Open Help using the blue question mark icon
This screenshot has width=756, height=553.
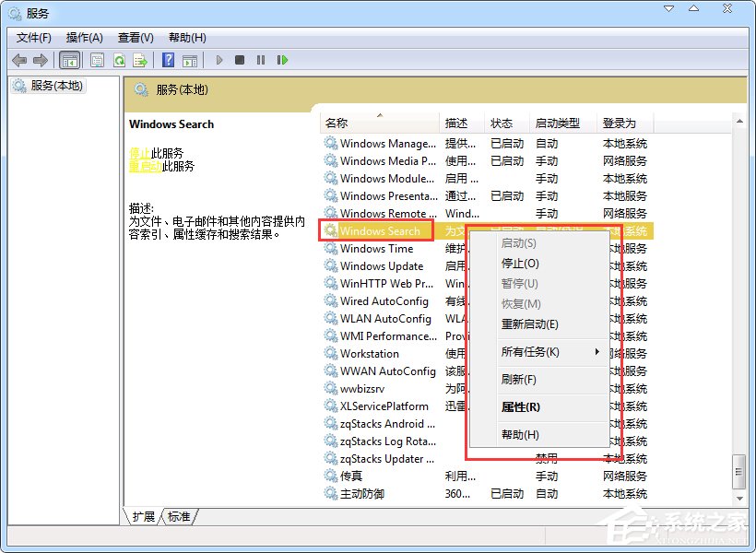pyautogui.click(x=169, y=60)
